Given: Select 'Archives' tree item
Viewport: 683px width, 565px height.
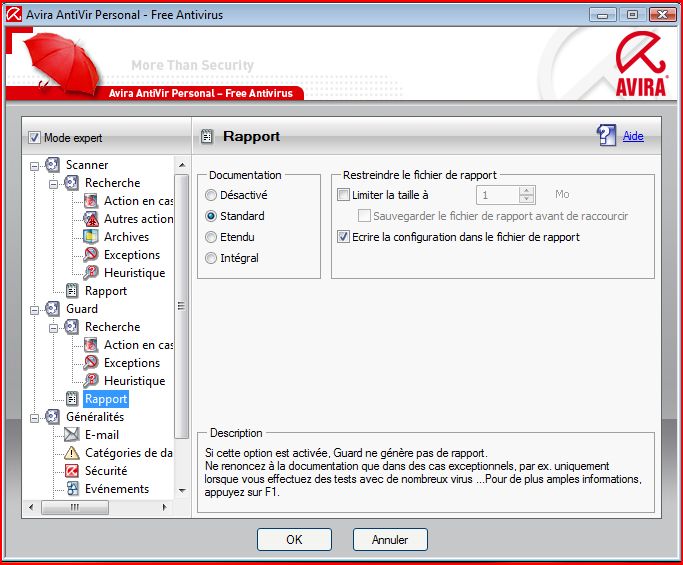Looking at the screenshot, I should click(126, 237).
